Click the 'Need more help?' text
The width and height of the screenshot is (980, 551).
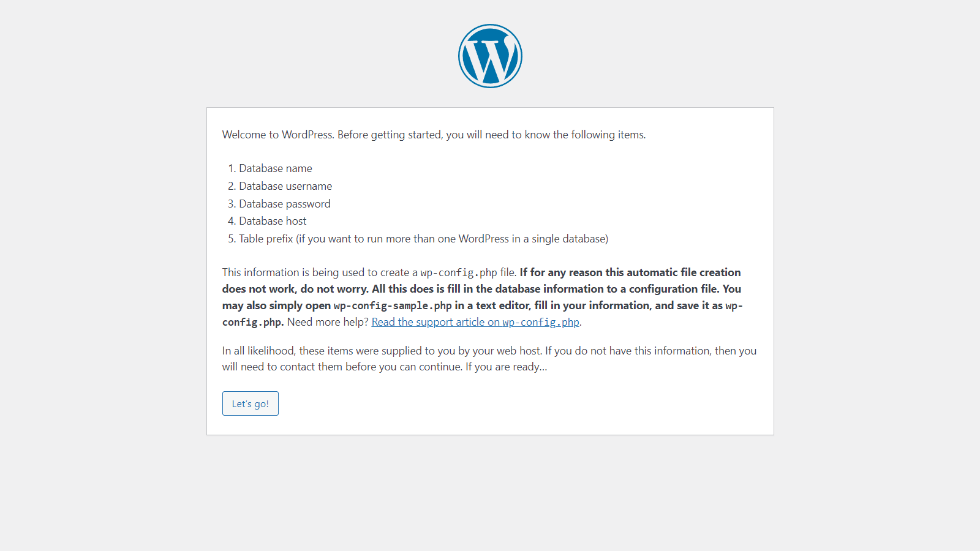328,322
